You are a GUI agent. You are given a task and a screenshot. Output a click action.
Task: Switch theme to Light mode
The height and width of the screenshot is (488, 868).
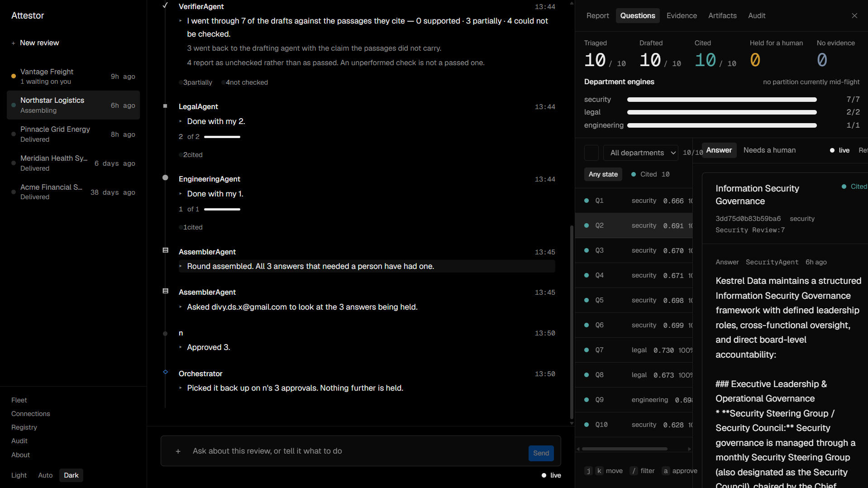point(19,475)
